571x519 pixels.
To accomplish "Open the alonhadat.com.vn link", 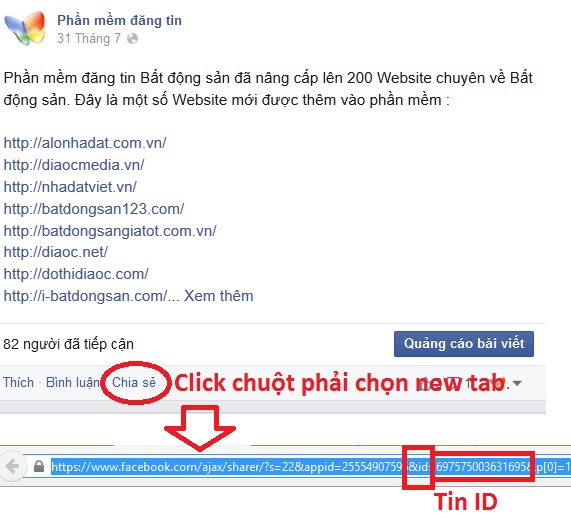I will 85,143.
